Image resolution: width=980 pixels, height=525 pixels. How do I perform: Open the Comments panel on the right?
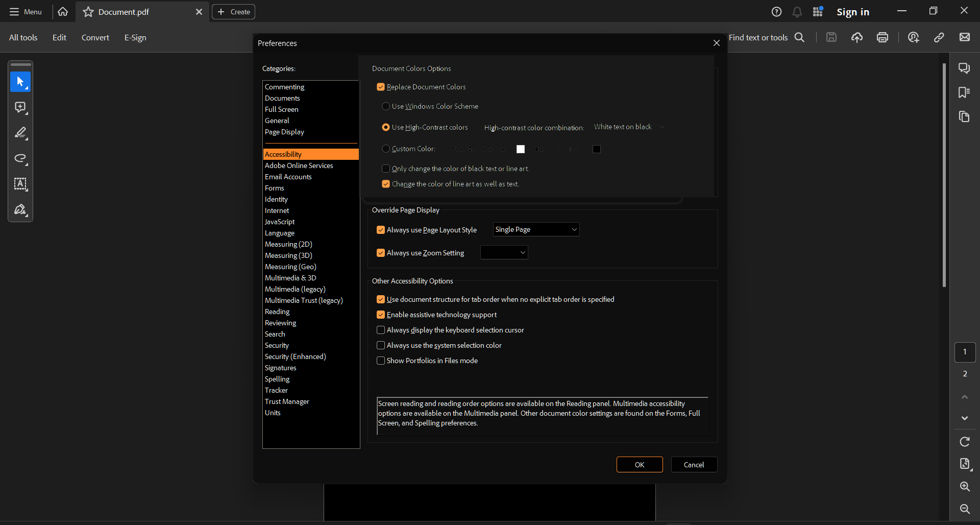[964, 67]
